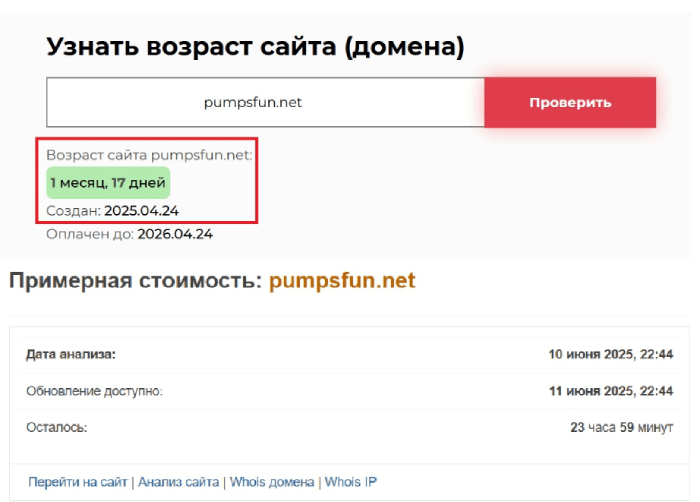Click the heading Узнать возраст сайта (домена)
Screen dimensions: 700x502
[x=255, y=46]
